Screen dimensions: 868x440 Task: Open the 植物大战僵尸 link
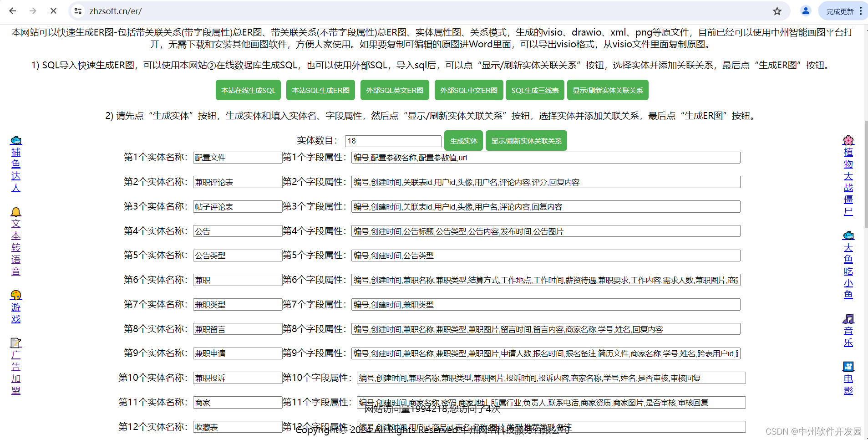point(848,182)
